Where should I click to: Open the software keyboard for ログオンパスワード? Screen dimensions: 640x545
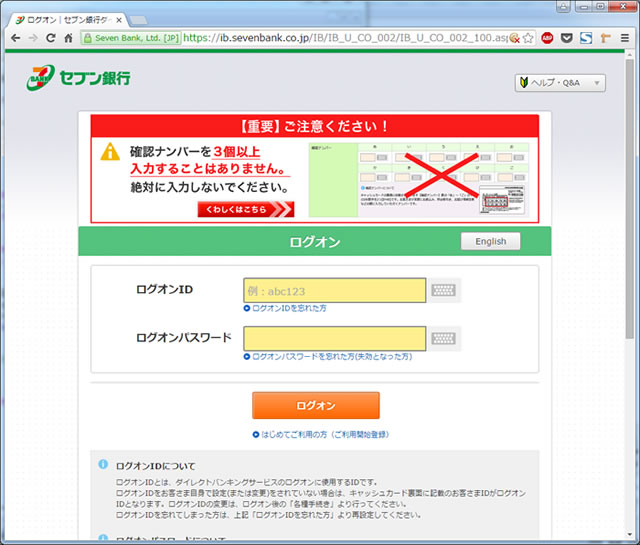[444, 338]
